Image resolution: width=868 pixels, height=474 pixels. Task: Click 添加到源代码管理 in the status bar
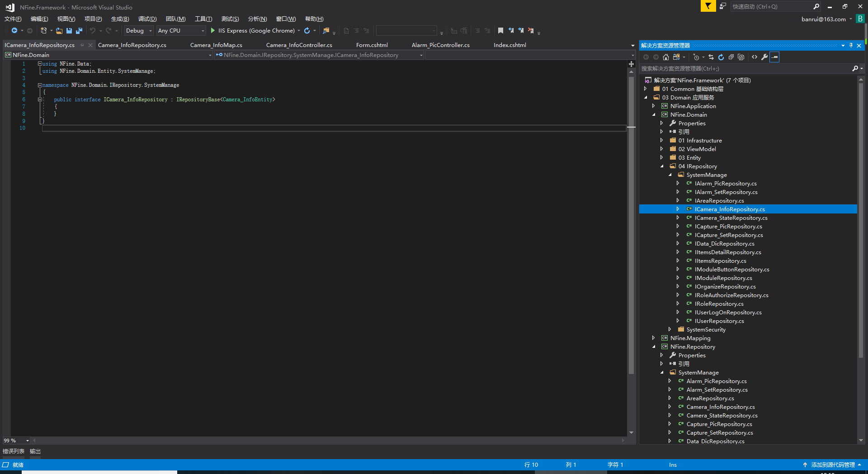833,465
